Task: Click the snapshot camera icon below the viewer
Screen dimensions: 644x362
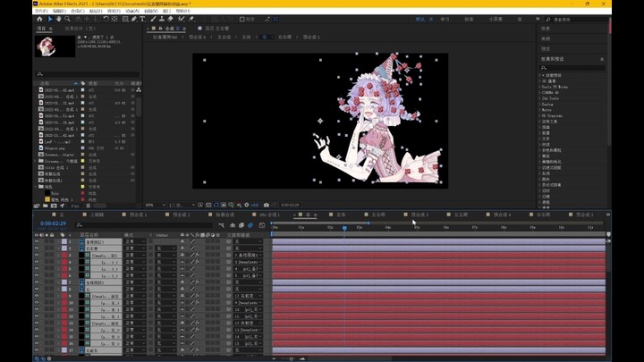Action: tap(267, 205)
